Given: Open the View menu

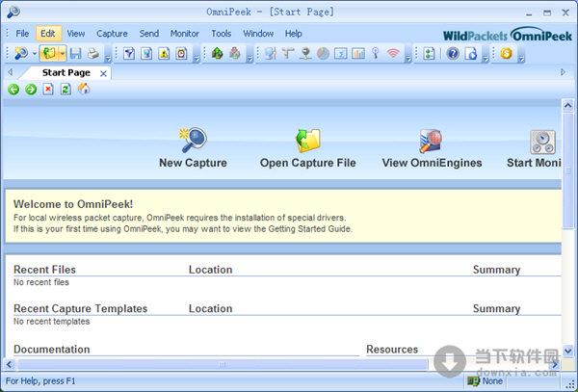Looking at the screenshot, I should tap(76, 34).
